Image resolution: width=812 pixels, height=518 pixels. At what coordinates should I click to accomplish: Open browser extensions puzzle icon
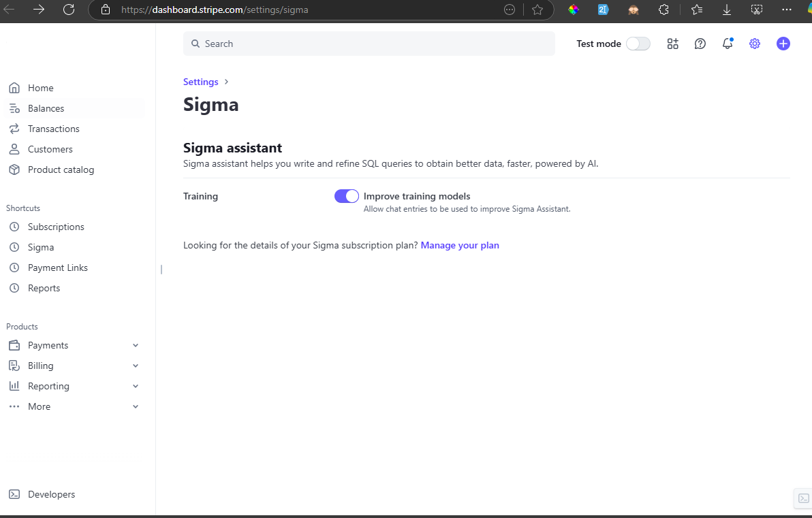tap(663, 10)
